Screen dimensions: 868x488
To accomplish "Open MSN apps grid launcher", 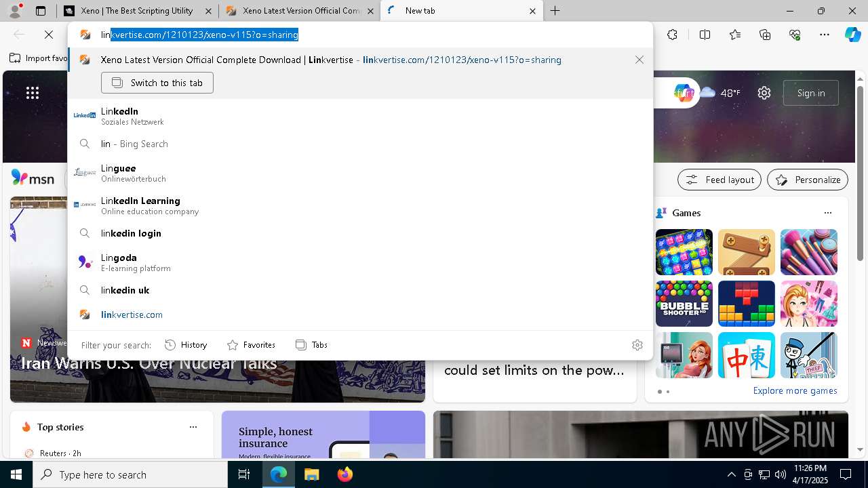I will (x=33, y=93).
